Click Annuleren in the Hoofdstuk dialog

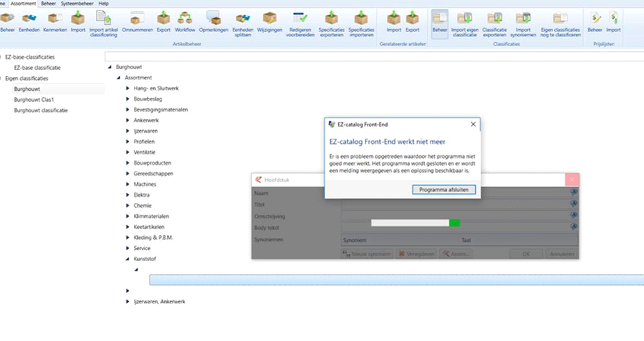click(561, 254)
